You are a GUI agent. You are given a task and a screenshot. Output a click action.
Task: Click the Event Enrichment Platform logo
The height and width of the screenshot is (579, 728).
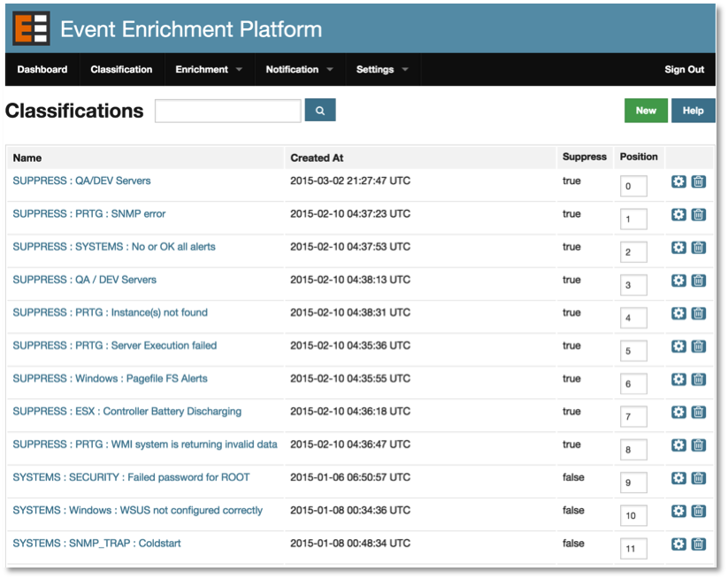click(31, 29)
